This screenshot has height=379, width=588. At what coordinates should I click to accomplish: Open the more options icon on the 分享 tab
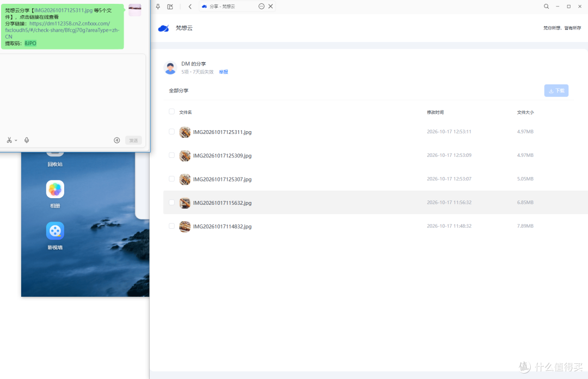tap(261, 7)
